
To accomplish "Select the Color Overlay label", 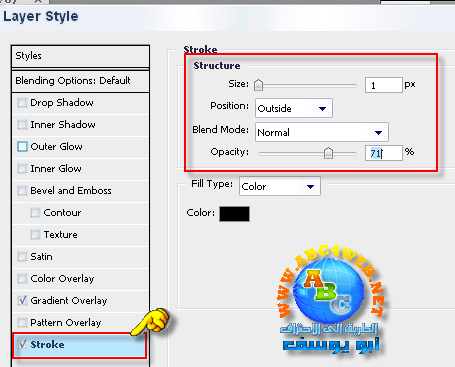I will tap(62, 279).
